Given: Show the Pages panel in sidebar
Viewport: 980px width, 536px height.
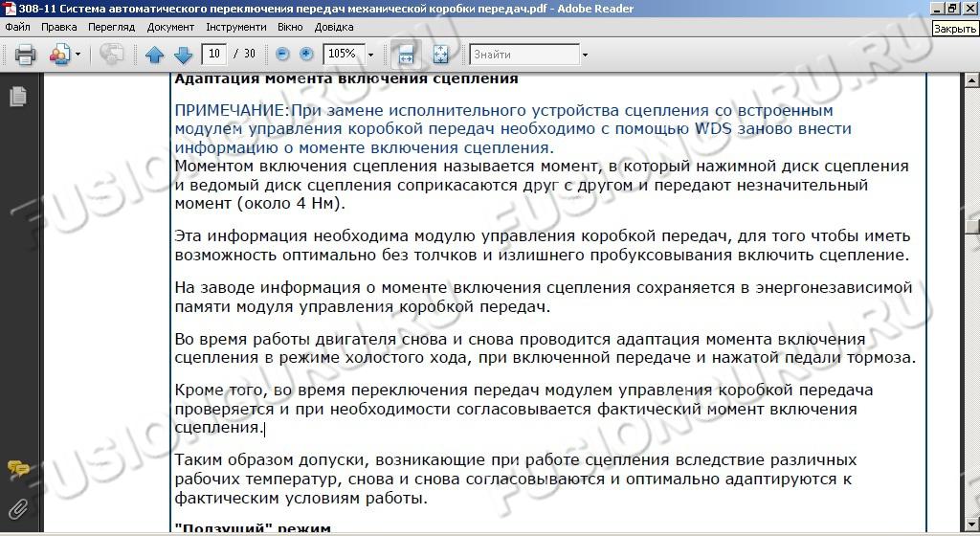Looking at the screenshot, I should tap(18, 97).
